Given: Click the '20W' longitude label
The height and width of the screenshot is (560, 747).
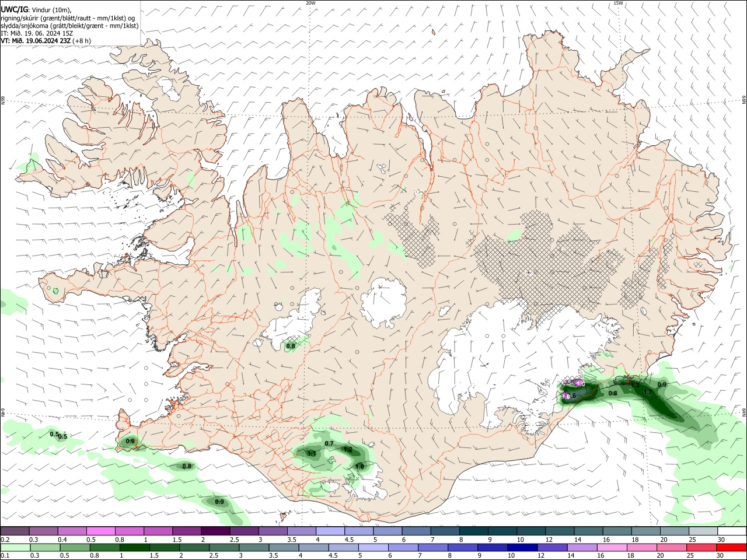Looking at the screenshot, I should point(310,3).
